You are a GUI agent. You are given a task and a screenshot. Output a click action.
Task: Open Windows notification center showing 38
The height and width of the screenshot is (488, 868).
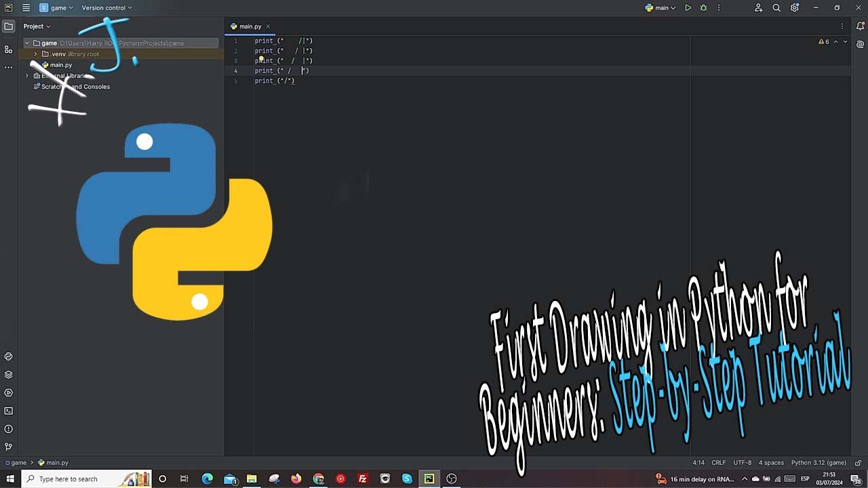pos(856,479)
